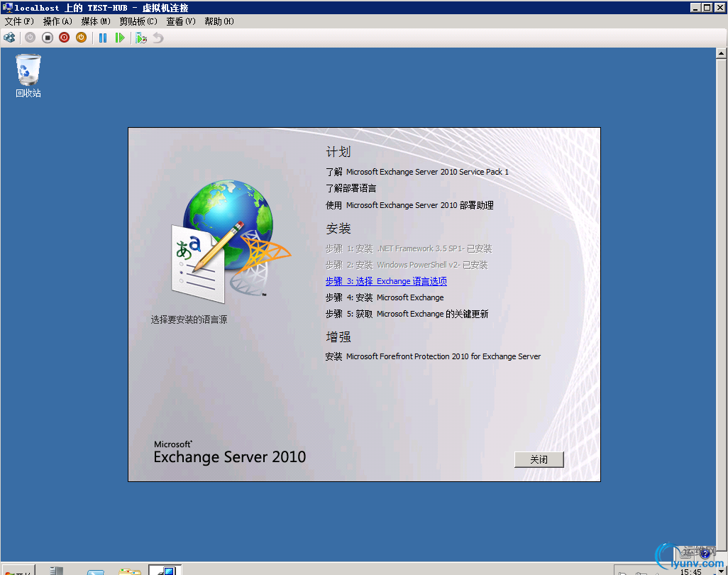Click the taskbar clock showing 15:45
728x575 pixels.
pyautogui.click(x=690, y=571)
